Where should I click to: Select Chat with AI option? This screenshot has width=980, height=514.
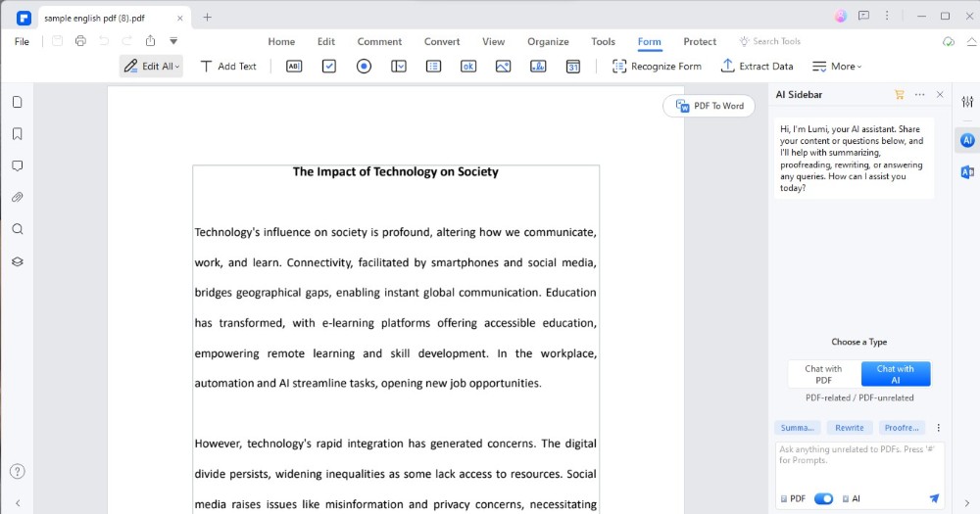tap(896, 374)
